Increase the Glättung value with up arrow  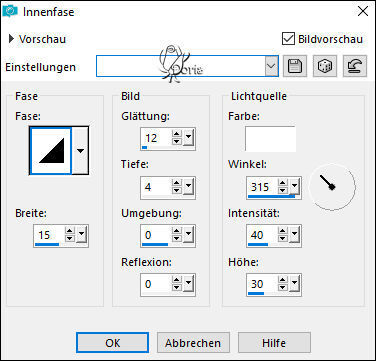(177, 134)
